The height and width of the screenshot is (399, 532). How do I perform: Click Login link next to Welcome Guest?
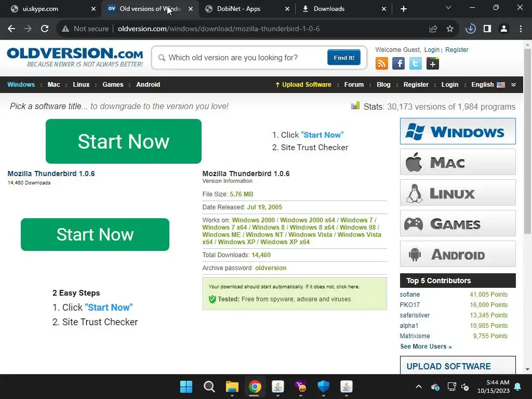(432, 50)
